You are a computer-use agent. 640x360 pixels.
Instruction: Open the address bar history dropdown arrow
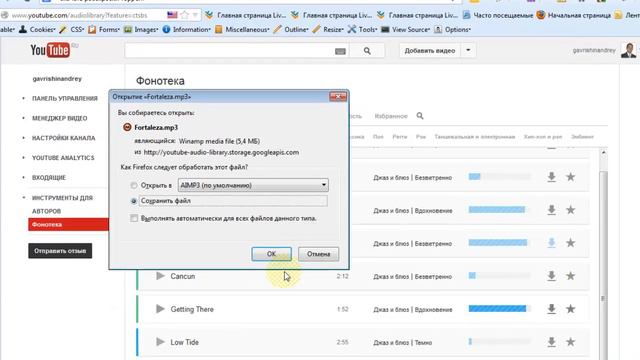(195, 15)
